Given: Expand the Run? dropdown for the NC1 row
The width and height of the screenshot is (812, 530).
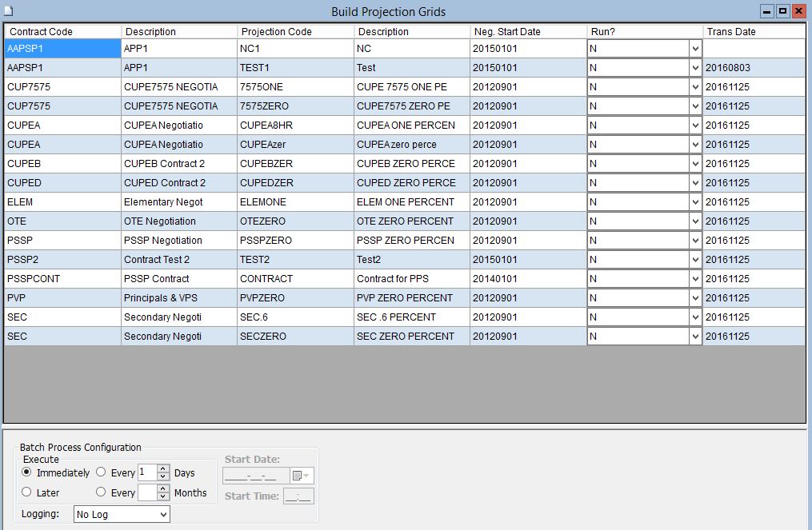Looking at the screenshot, I should (694, 49).
